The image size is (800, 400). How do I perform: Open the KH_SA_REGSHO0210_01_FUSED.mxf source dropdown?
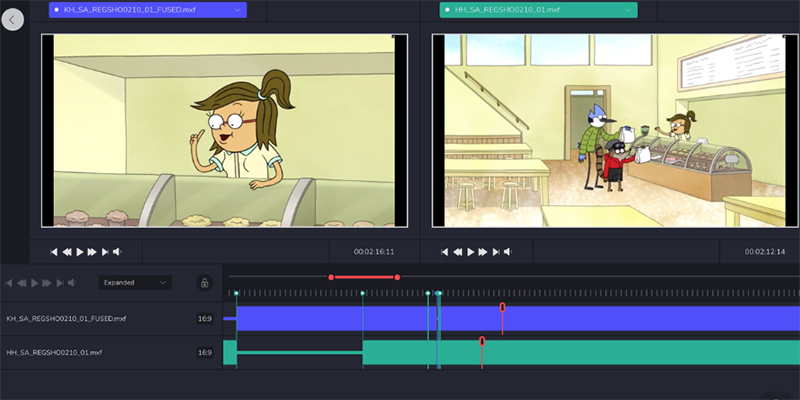click(x=147, y=10)
